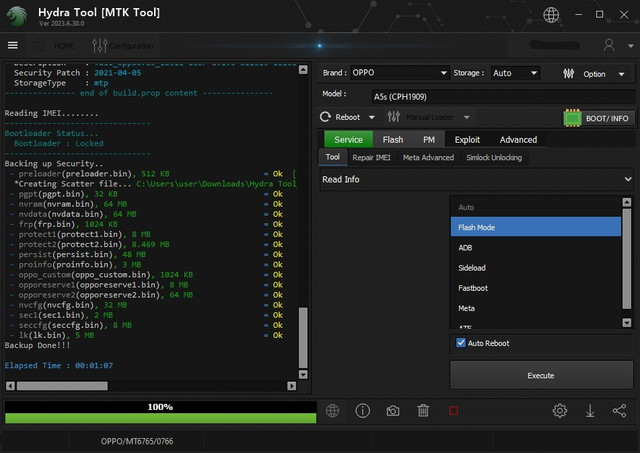Screen dimensions: 640x453
Task: Open the Configuration tab
Action: [x=122, y=45]
